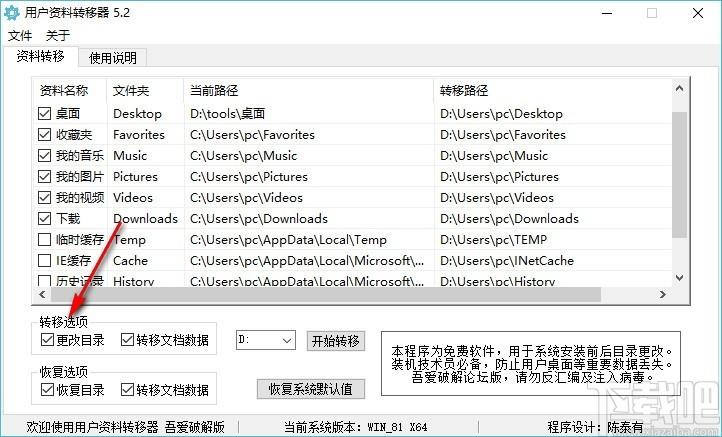Check the IE缓存 row checkbox
Viewport: 722px width, 437px height.
44,261
